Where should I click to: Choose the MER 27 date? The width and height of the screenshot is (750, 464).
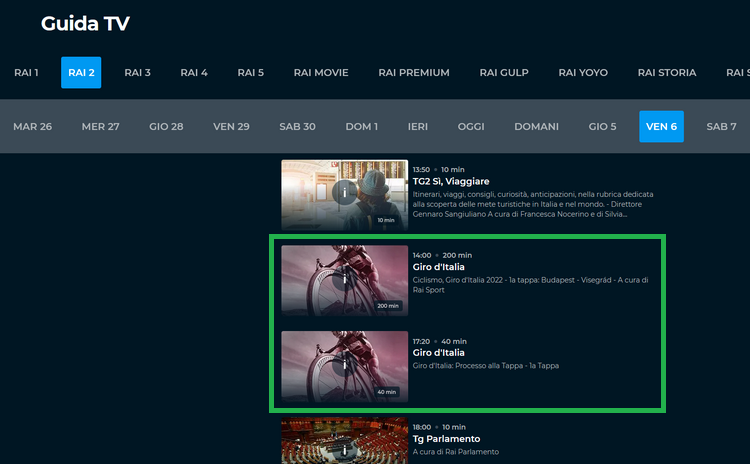point(100,127)
